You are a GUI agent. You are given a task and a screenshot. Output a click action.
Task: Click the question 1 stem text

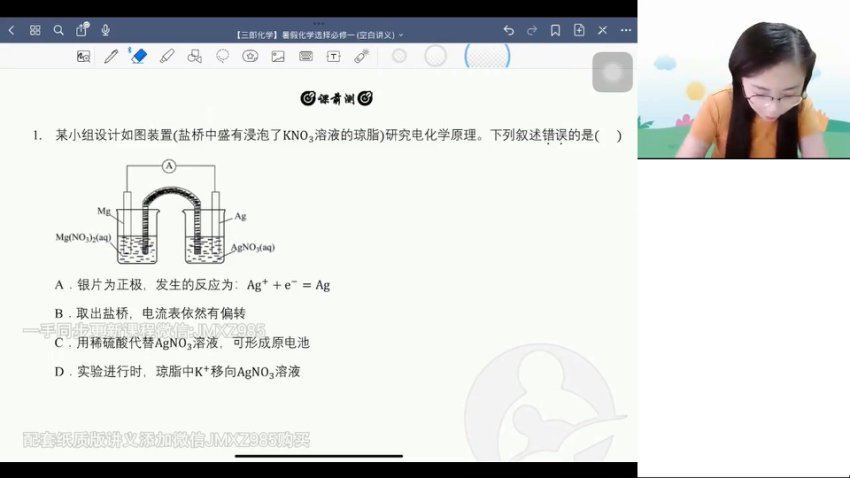click(327, 135)
